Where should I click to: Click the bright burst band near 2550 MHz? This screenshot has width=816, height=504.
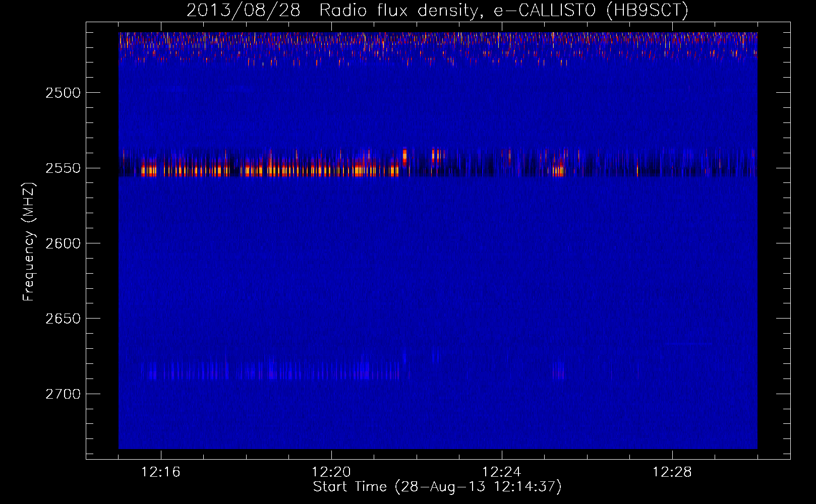[270, 167]
